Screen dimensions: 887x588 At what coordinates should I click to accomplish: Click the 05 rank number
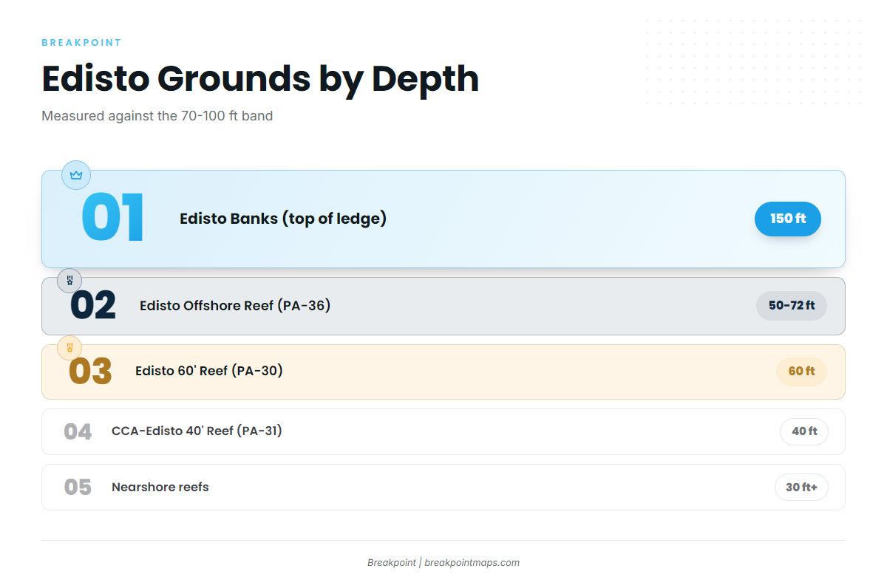pyautogui.click(x=78, y=488)
